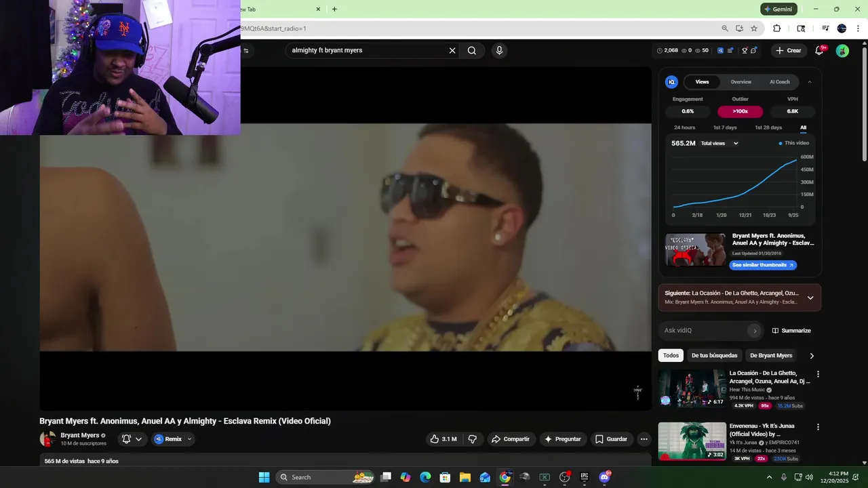The image size is (868, 488).
Task: Open the vidIQ panel IQ logo
Action: point(672,82)
